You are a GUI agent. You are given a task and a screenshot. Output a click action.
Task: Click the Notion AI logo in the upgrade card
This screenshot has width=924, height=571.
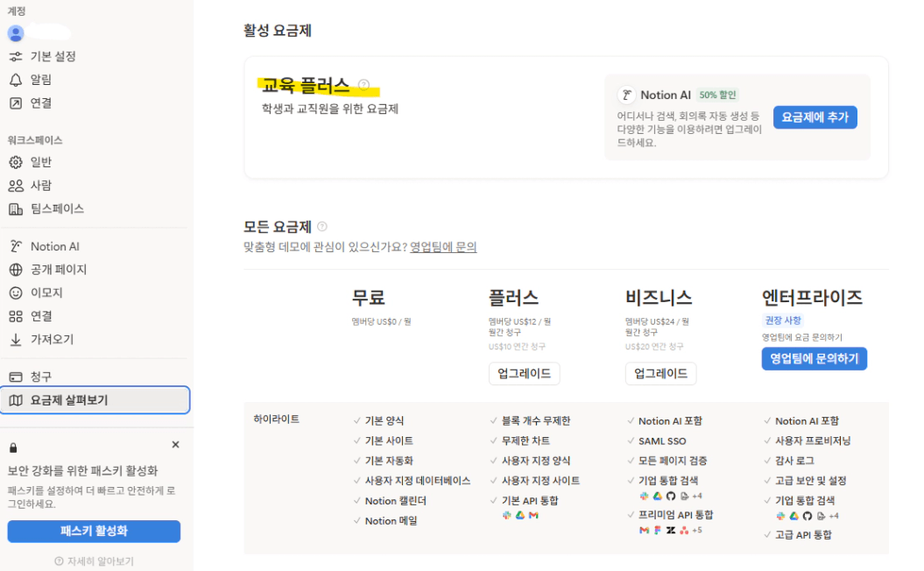point(626,95)
